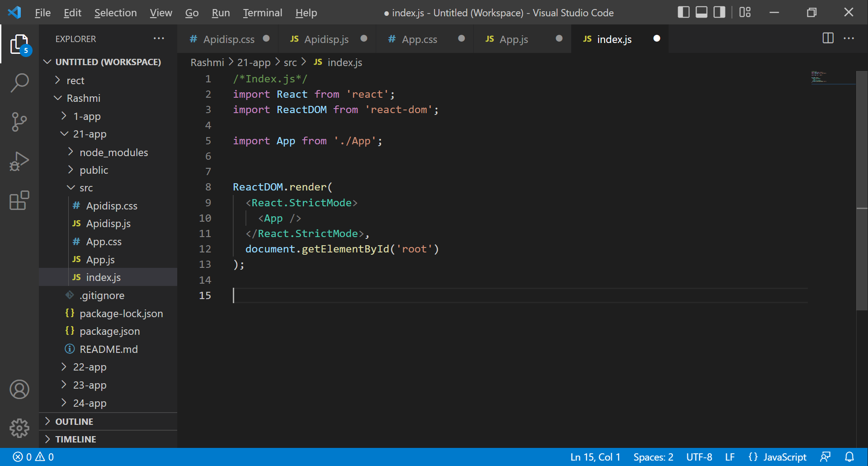This screenshot has width=868, height=466.
Task: Open the Extensions view icon
Action: pyautogui.click(x=19, y=200)
